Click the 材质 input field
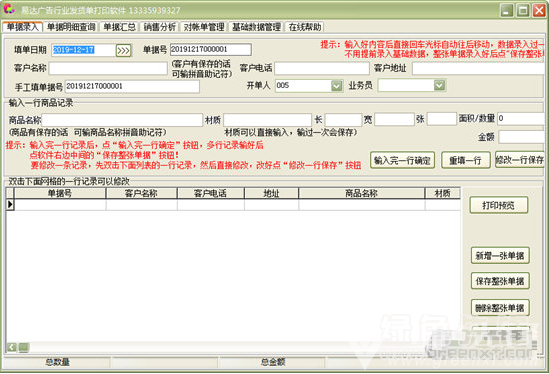The image size is (549, 374). 267,120
